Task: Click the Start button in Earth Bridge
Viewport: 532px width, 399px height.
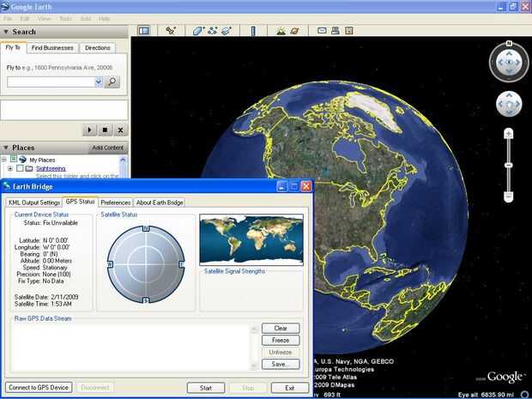Action: point(206,388)
